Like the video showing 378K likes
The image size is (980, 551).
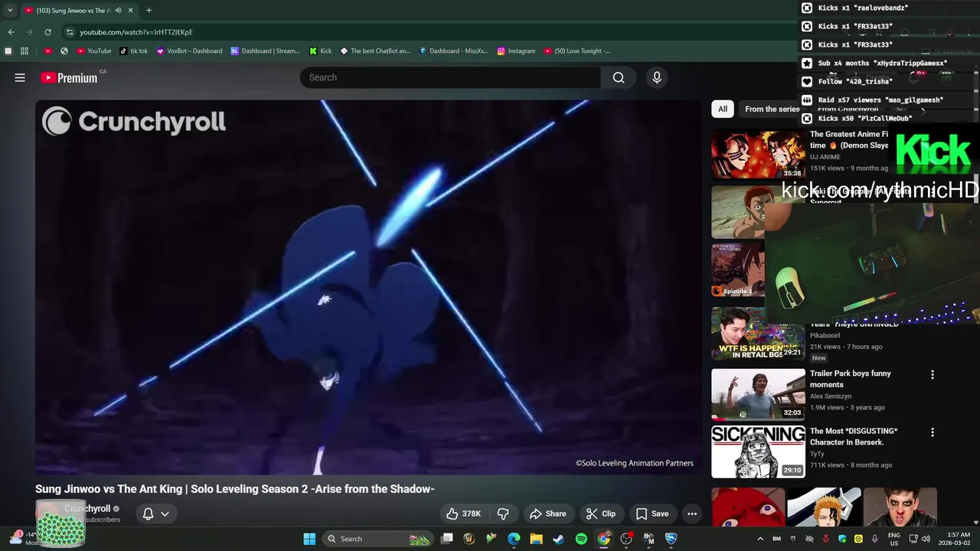point(464,514)
